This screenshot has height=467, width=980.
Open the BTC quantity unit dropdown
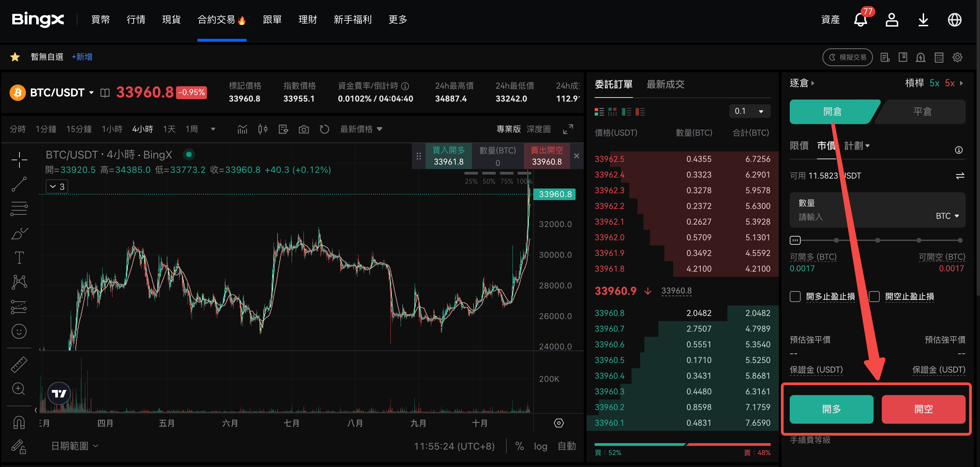[947, 216]
